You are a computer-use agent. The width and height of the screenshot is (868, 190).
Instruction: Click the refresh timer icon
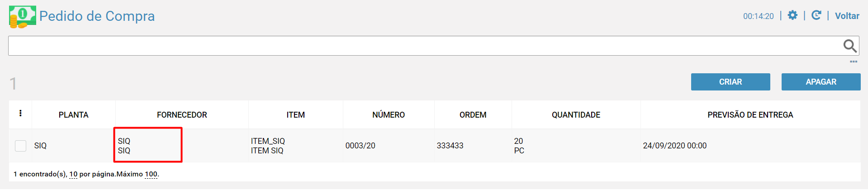816,15
